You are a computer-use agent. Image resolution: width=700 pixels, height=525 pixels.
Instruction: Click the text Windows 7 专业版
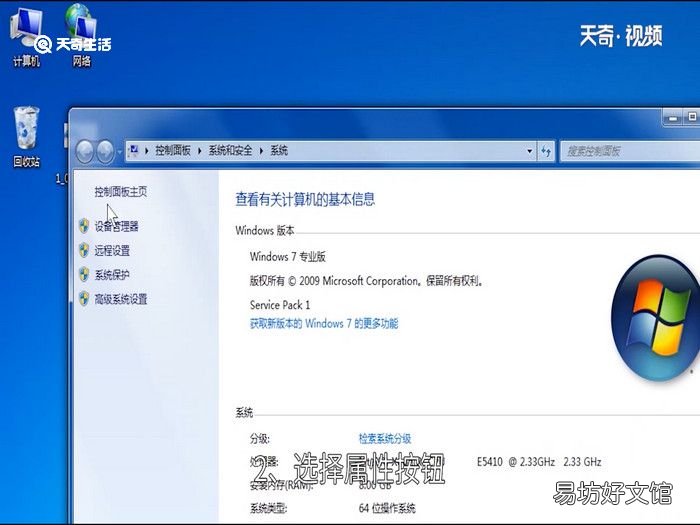[x=288, y=257]
